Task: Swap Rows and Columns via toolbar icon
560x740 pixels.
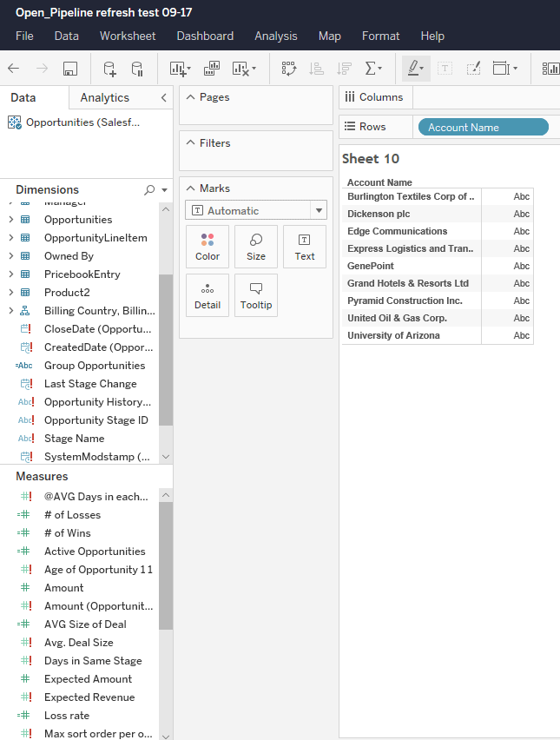Action: (288, 68)
